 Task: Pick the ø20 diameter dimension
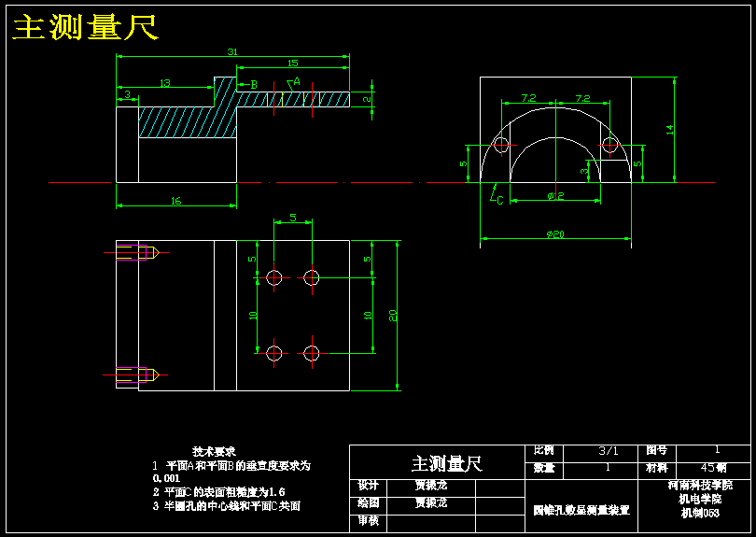tap(555, 234)
